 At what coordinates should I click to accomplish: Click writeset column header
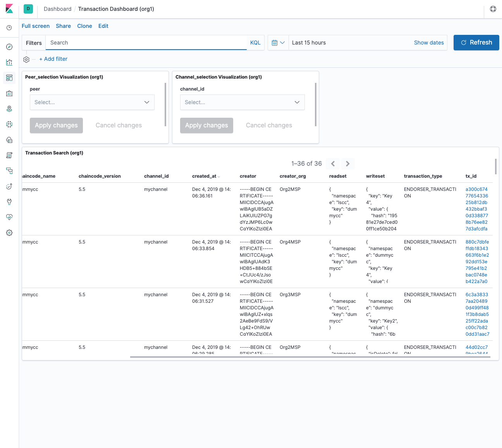pyautogui.click(x=375, y=176)
